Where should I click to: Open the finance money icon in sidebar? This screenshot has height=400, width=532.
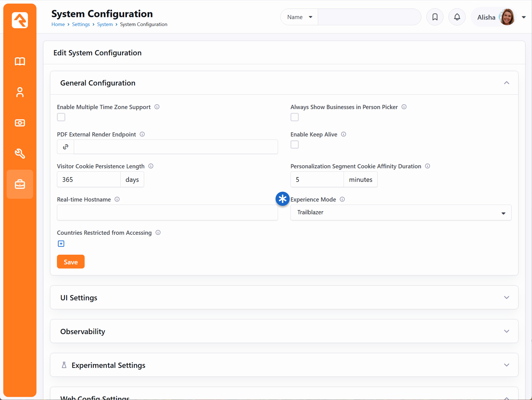(20, 123)
